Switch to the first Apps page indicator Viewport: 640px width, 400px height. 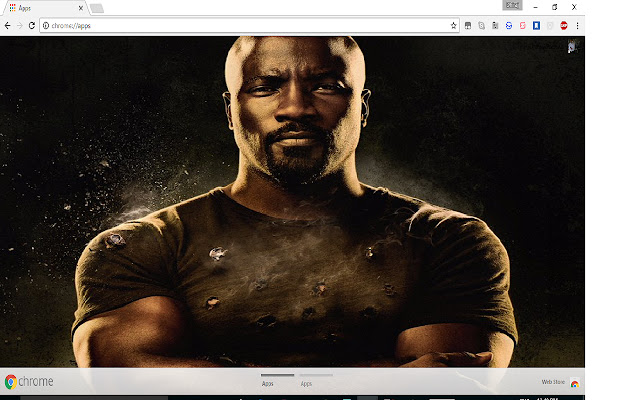point(278,380)
